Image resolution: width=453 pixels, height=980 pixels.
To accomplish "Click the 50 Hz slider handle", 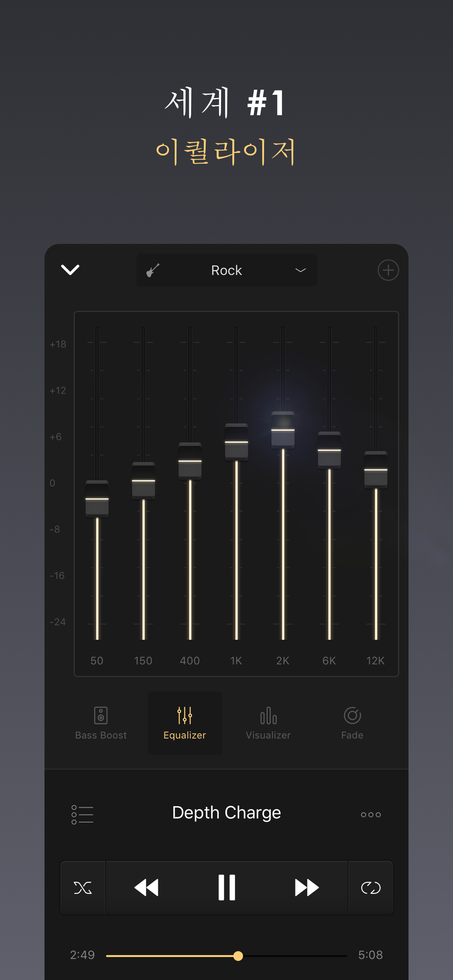I will click(97, 499).
